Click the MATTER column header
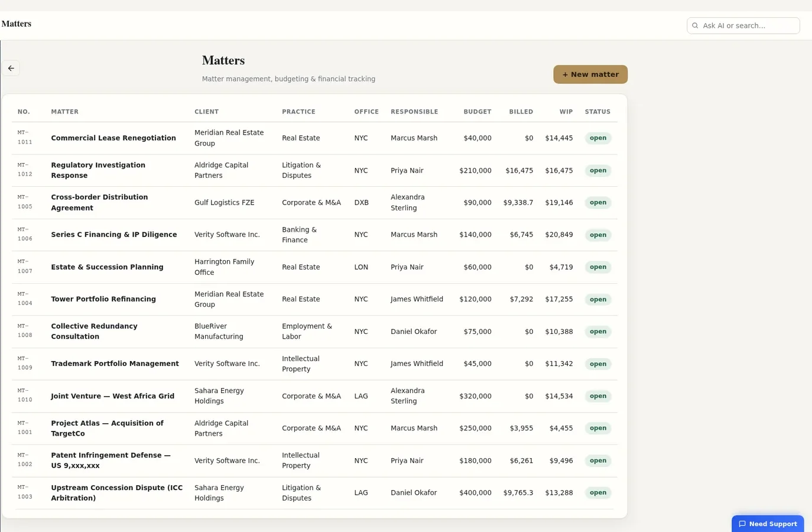The image size is (812, 532). point(64,112)
